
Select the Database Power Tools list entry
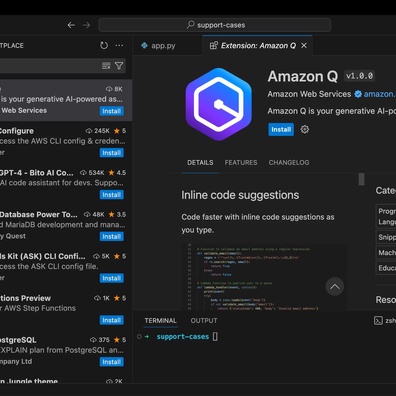(66, 226)
